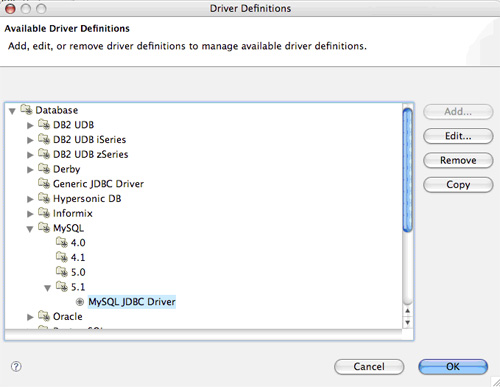The width and height of the screenshot is (500, 387).
Task: Collapse the 5.1 version node
Action: pos(48,288)
